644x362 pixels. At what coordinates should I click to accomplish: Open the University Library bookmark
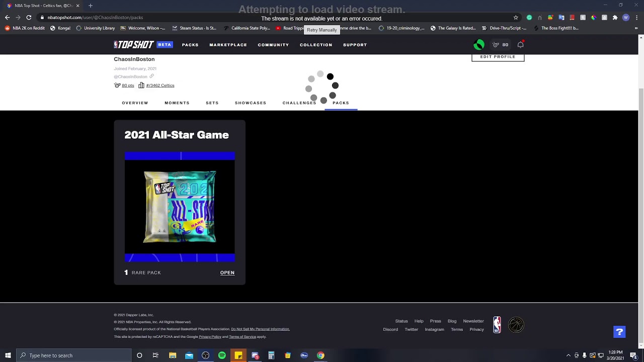pyautogui.click(x=96, y=28)
